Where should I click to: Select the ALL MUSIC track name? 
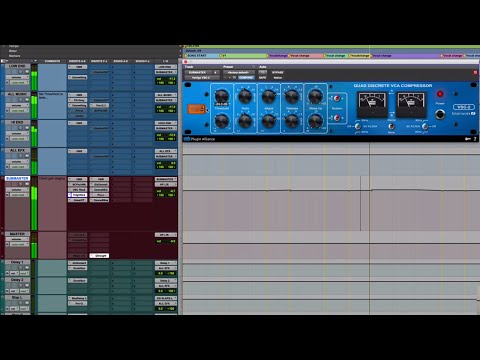pos(17,94)
